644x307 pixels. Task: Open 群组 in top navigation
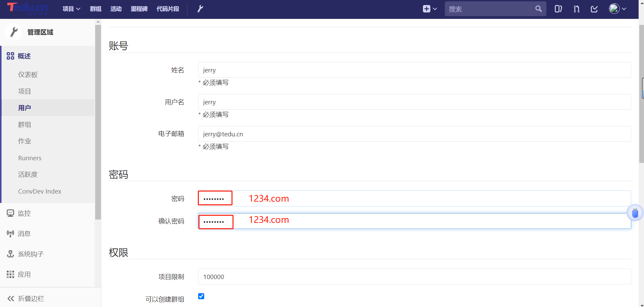tap(96, 9)
